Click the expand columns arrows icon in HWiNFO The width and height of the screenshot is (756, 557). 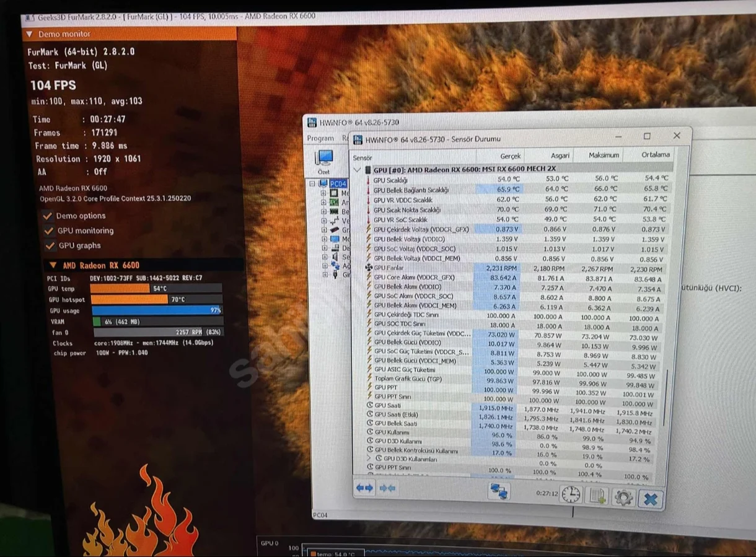coord(364,488)
